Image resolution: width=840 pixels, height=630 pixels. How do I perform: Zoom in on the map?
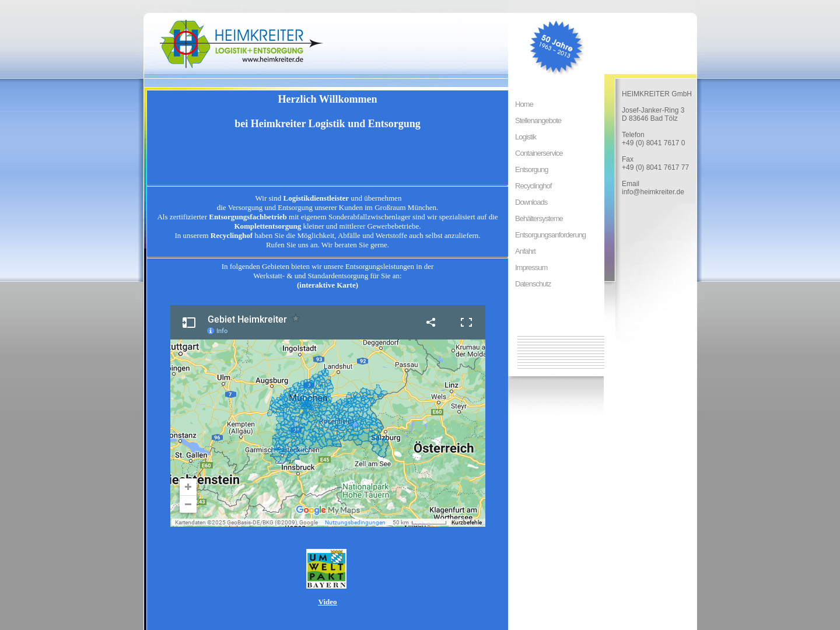(x=188, y=487)
